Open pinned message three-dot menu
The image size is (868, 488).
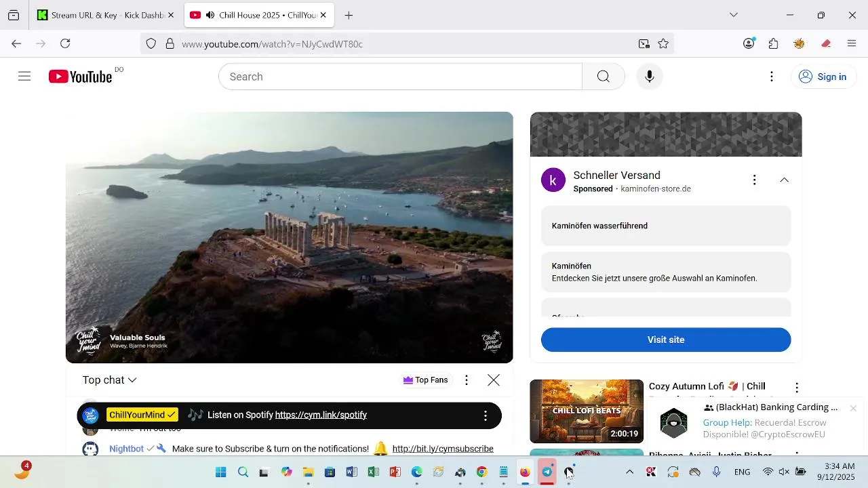tap(485, 415)
